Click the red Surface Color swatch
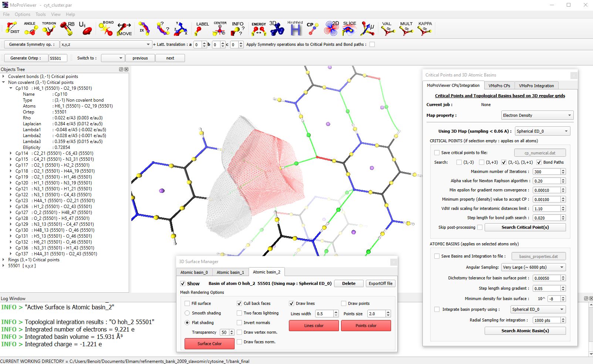This screenshot has height=364, width=593. [209, 344]
